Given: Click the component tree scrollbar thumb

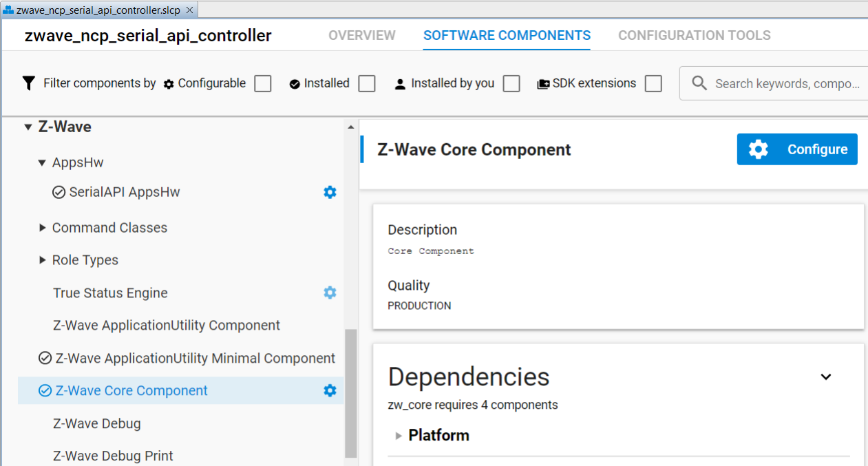Looking at the screenshot, I should point(351,393).
